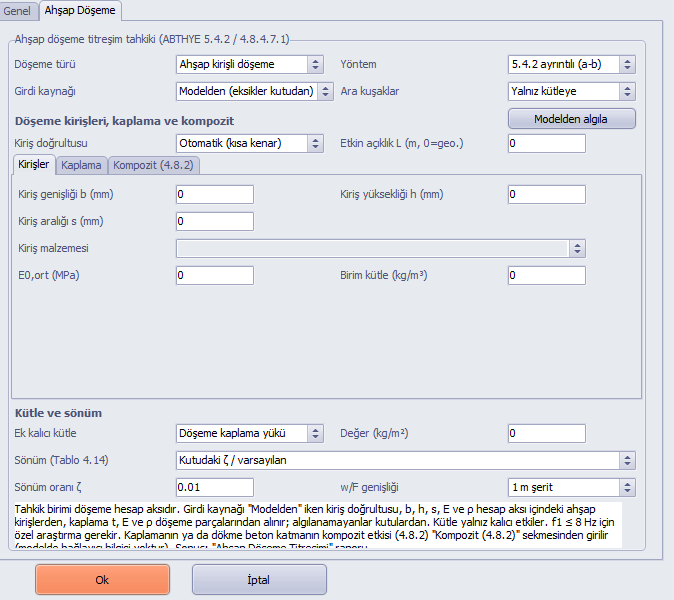Click the 'Kütle ve sönüm' heading

point(58,413)
